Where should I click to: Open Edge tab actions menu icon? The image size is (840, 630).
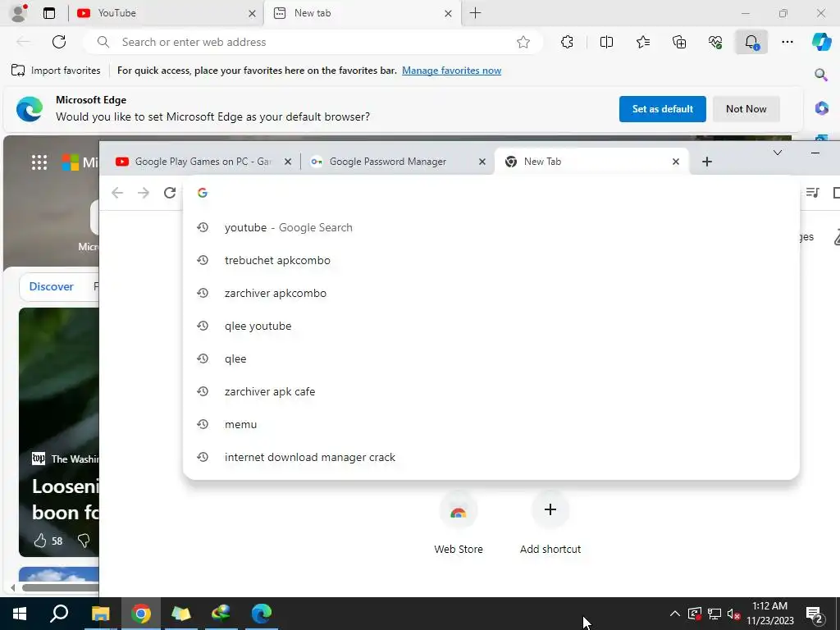pyautogui.click(x=49, y=13)
